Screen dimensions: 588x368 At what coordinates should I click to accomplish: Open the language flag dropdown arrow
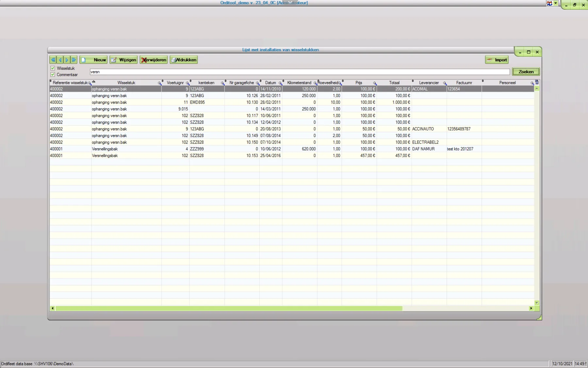click(x=555, y=3)
